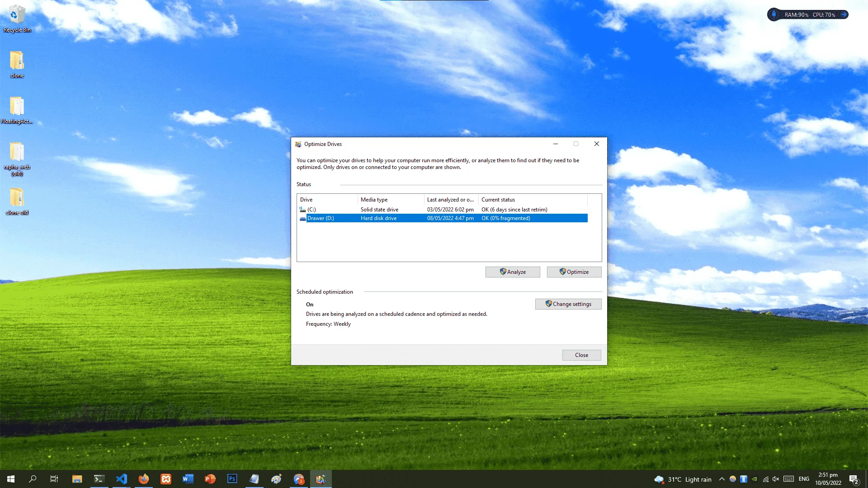Click the RAM 90% CPU 70% widget
868x488 pixels.
click(x=808, y=15)
